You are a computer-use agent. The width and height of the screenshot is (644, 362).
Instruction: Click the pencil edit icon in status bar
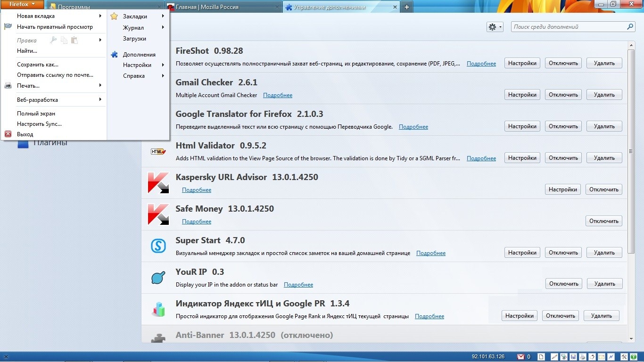tap(554, 357)
